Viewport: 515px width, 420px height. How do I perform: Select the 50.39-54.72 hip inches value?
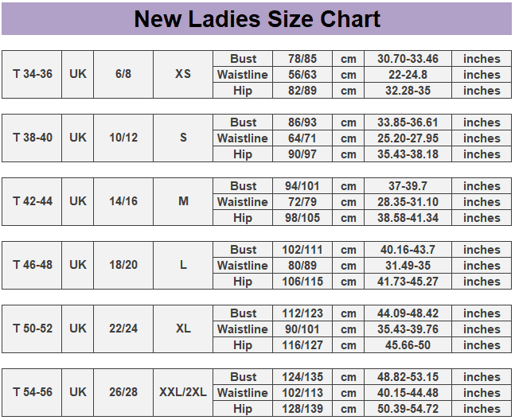point(408,409)
